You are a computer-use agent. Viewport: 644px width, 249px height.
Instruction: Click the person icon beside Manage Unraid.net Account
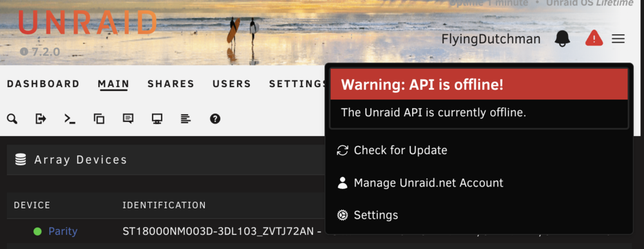(342, 183)
